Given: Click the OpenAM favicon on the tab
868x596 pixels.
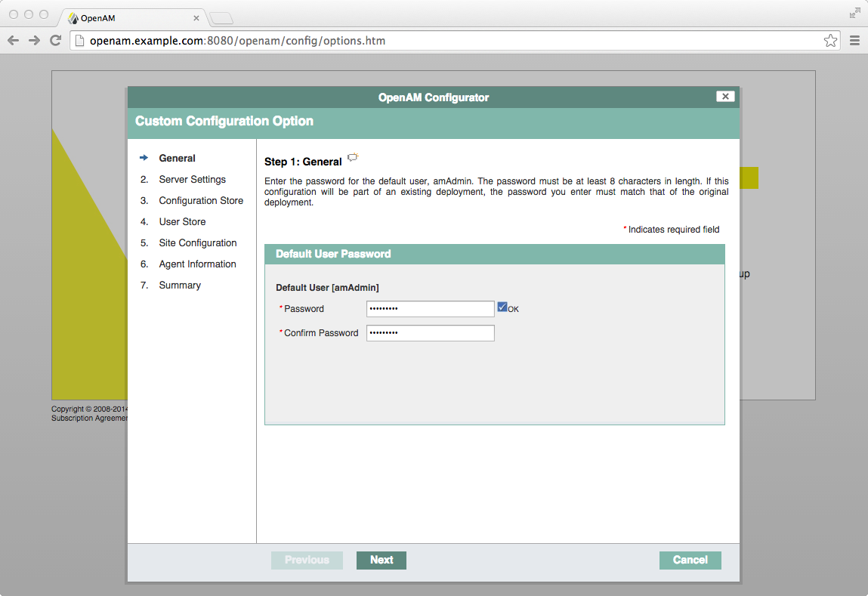Looking at the screenshot, I should (73, 18).
